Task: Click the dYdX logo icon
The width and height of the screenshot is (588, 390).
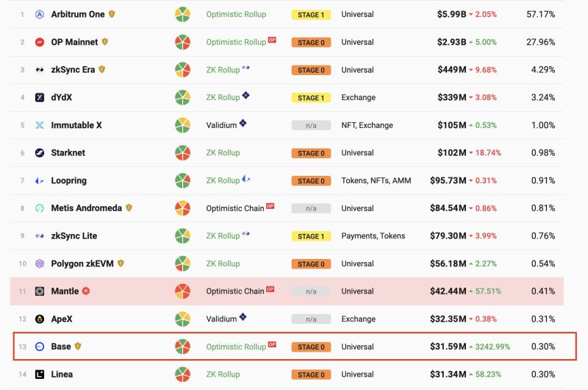Action: click(40, 98)
